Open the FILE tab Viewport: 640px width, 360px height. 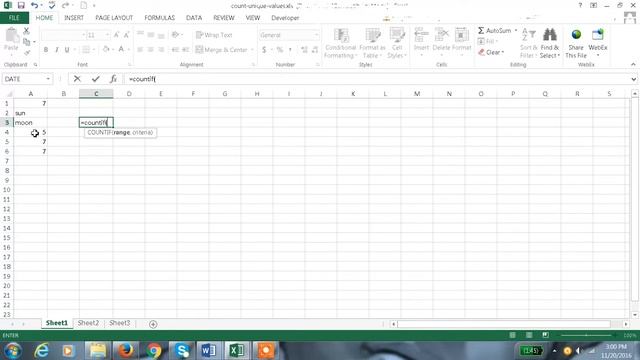(x=14, y=18)
